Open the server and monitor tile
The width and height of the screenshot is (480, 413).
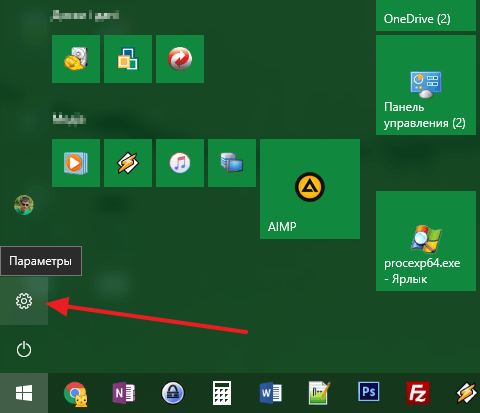[x=232, y=163]
